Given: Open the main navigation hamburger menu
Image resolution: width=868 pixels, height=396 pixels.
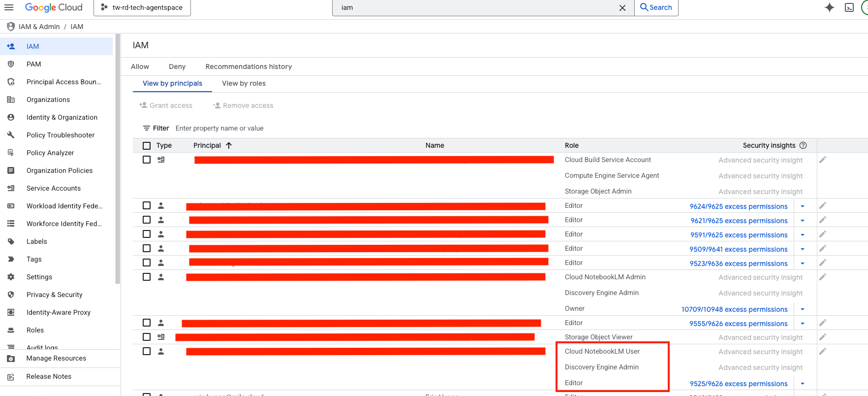Looking at the screenshot, I should [x=9, y=7].
